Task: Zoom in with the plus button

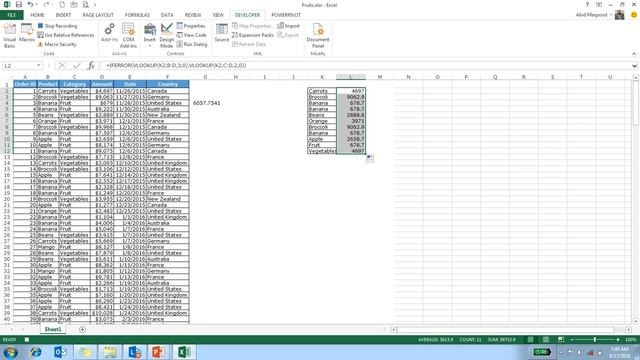Action: (x=618, y=340)
